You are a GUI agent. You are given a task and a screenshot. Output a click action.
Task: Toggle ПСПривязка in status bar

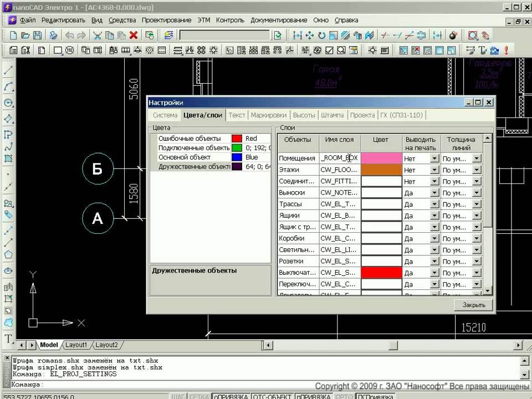point(375,396)
